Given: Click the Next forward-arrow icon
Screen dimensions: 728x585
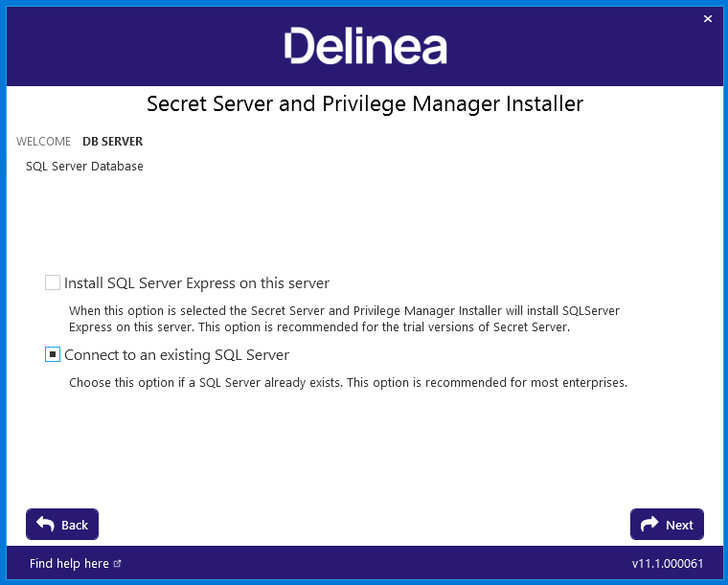Looking at the screenshot, I should 649,525.
